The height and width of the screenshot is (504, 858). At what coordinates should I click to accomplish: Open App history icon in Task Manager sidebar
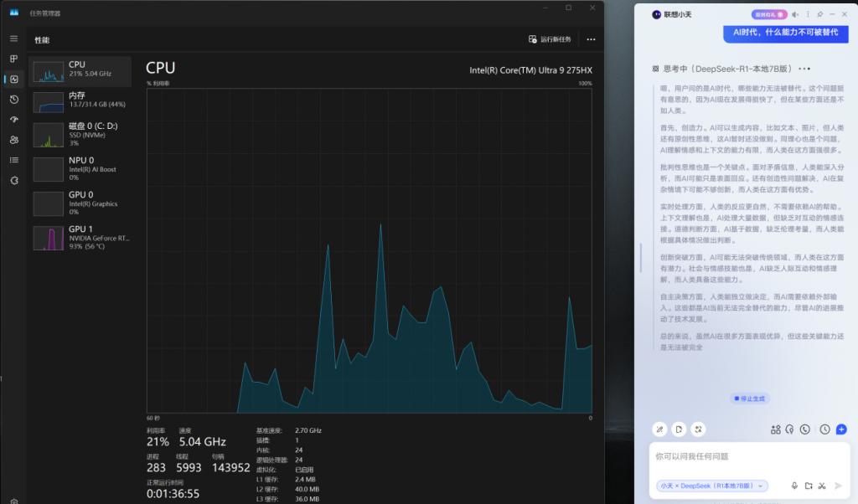[14, 100]
